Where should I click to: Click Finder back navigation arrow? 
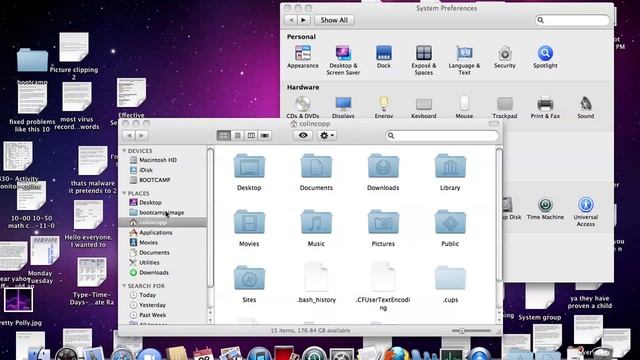[129, 136]
